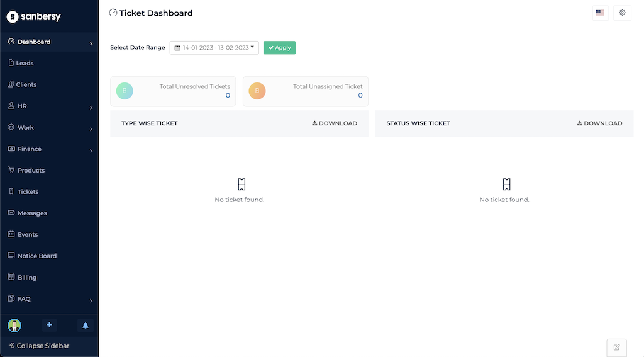Go to Notice Board page
The height and width of the screenshot is (357, 644).
point(36,256)
